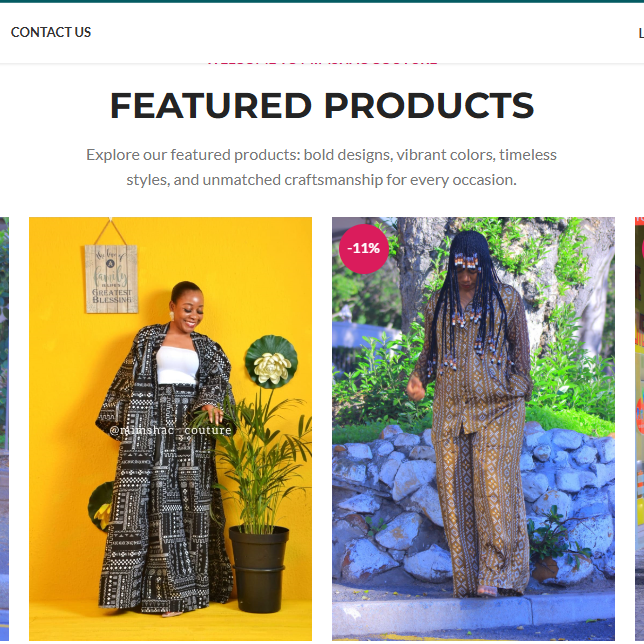Open the CONTACT US menu link
This screenshot has width=644, height=644.
click(x=51, y=32)
